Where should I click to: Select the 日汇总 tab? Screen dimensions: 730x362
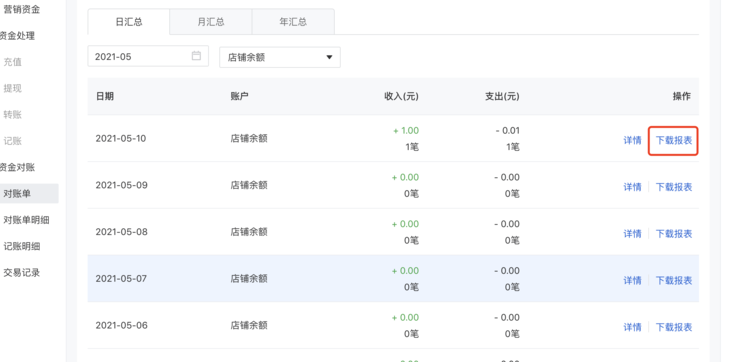point(128,22)
